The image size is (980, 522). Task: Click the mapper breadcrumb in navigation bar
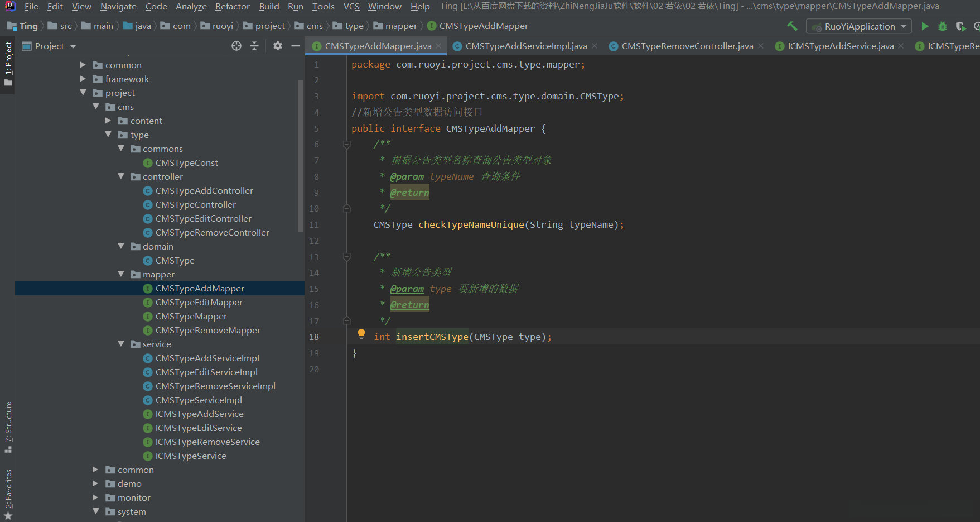(x=400, y=26)
